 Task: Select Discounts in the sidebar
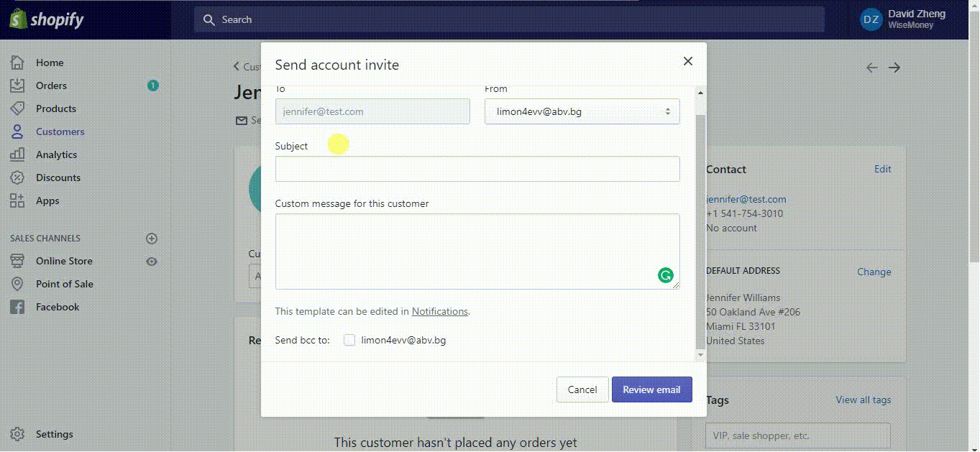pyautogui.click(x=58, y=177)
